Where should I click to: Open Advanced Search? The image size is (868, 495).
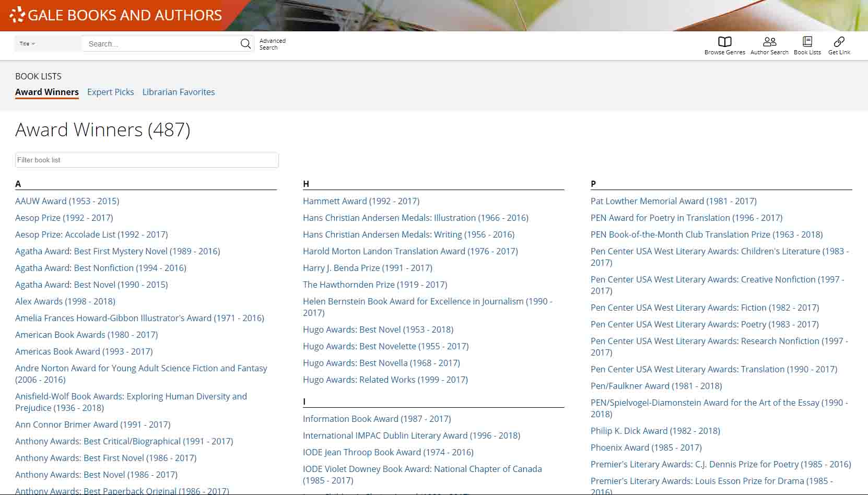point(272,44)
